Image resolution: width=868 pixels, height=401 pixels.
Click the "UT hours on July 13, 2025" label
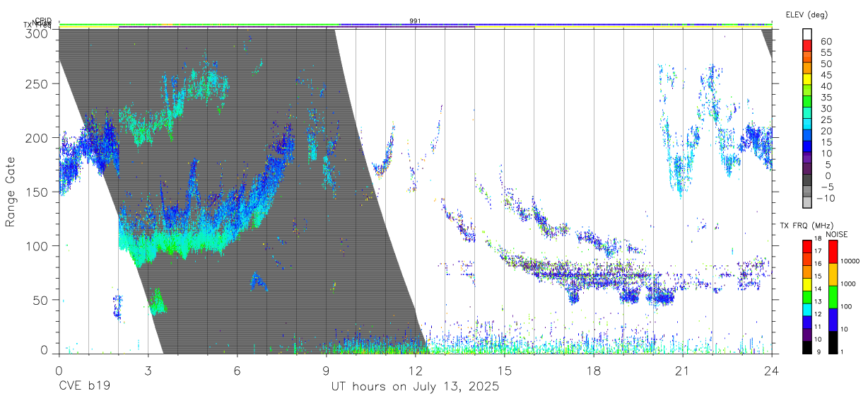tap(416, 387)
